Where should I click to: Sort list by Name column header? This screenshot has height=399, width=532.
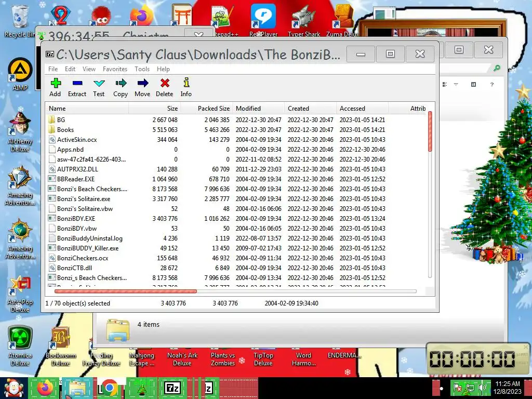(87, 109)
